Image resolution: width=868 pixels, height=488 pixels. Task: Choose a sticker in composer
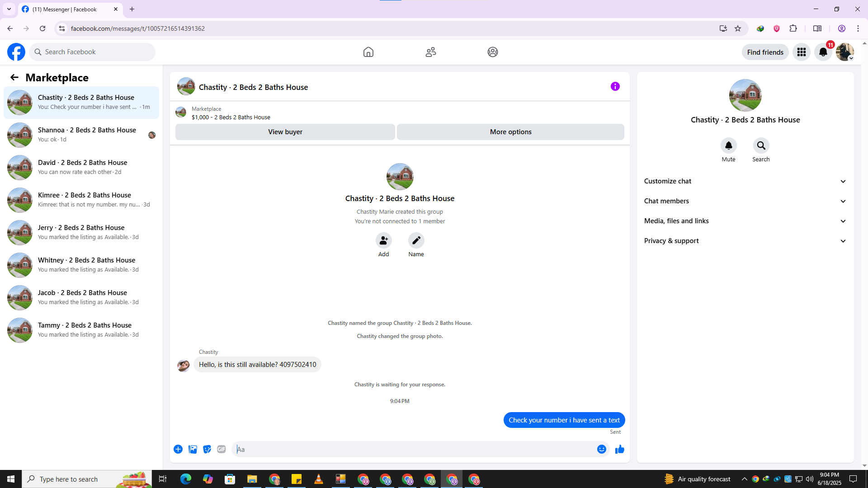(x=207, y=449)
